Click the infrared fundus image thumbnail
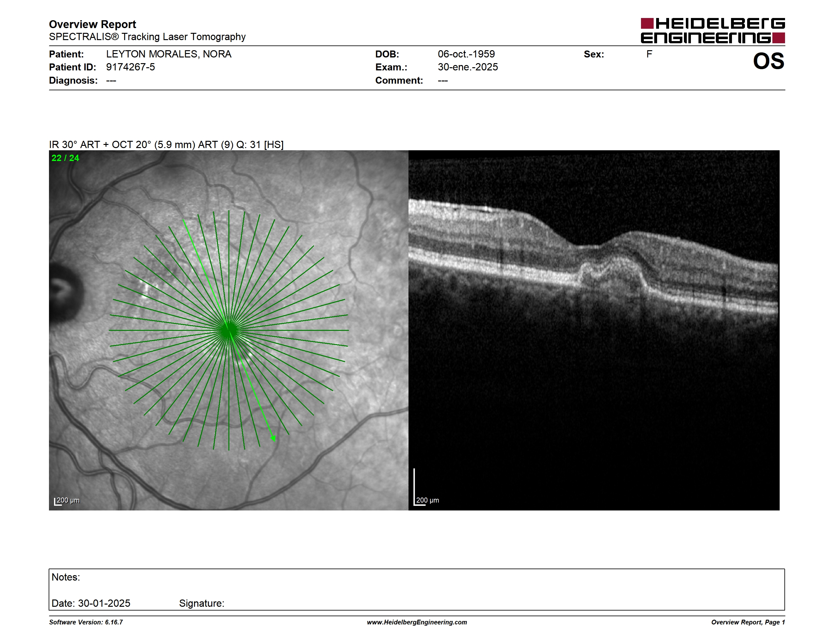This screenshot has width=834, height=644. point(228,330)
